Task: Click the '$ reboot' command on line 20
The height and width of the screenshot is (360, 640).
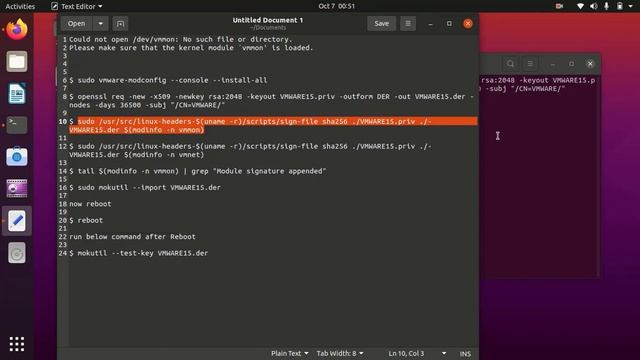Action: click(86, 220)
